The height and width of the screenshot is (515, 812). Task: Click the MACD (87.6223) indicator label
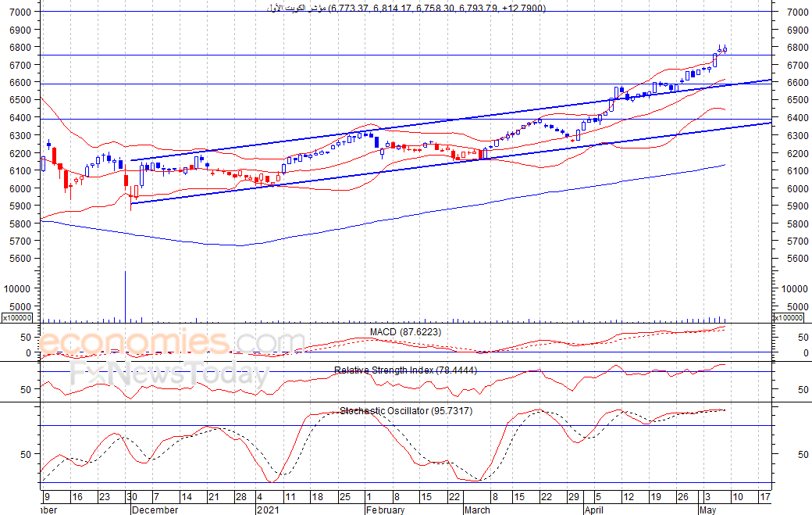tap(405, 331)
